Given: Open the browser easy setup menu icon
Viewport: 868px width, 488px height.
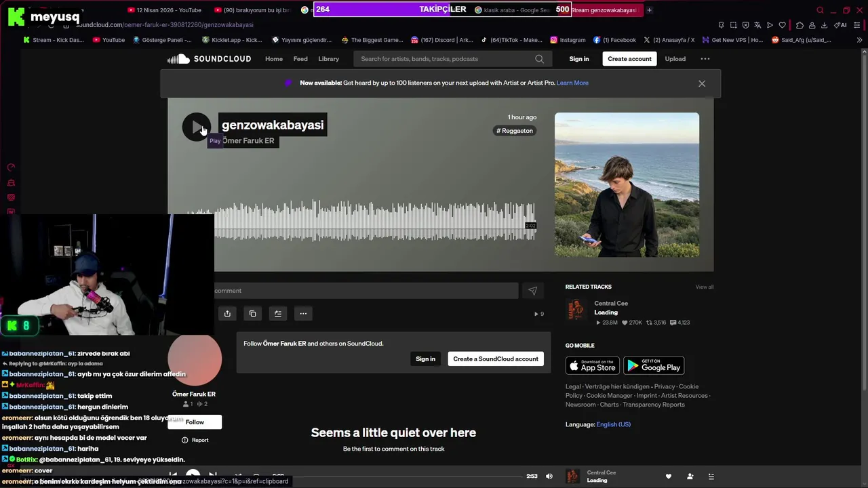Looking at the screenshot, I should point(856,25).
